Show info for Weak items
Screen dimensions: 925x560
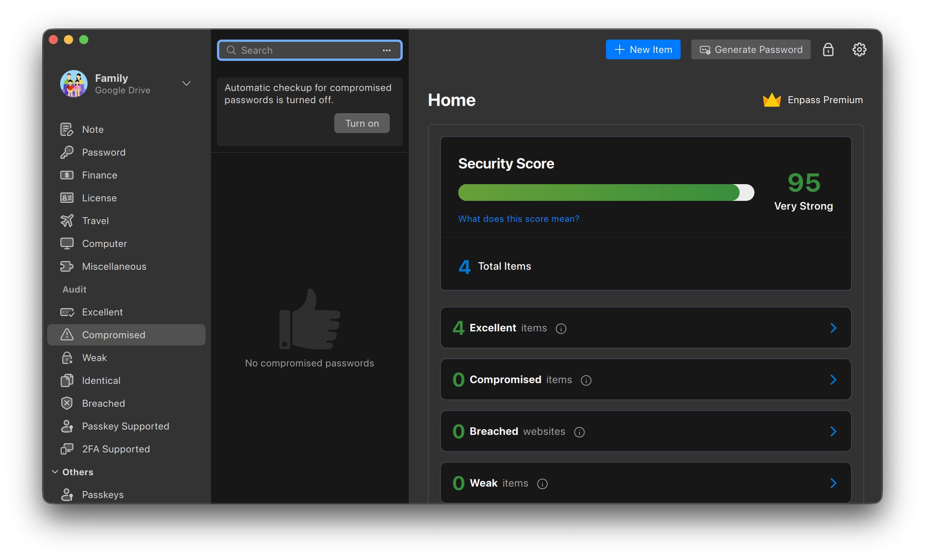pos(542,484)
